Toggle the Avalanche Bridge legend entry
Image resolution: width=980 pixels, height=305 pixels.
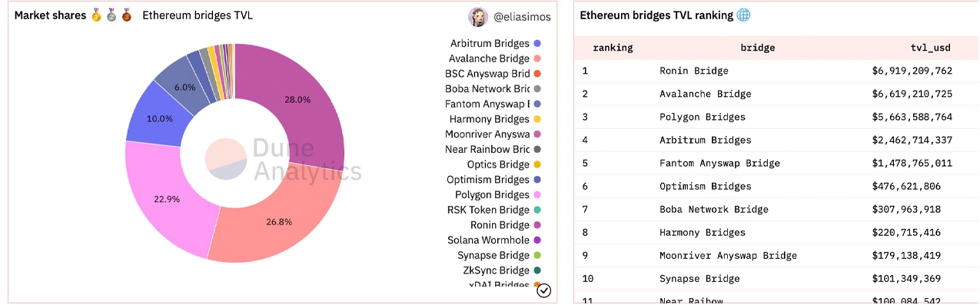(496, 58)
